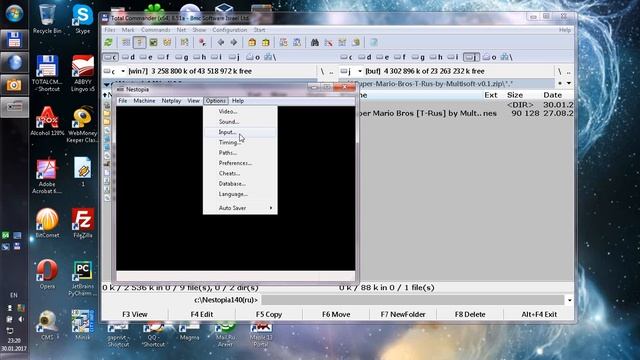The image size is (640, 360).
Task: Choose Timing... in Options menu
Action: point(240,142)
